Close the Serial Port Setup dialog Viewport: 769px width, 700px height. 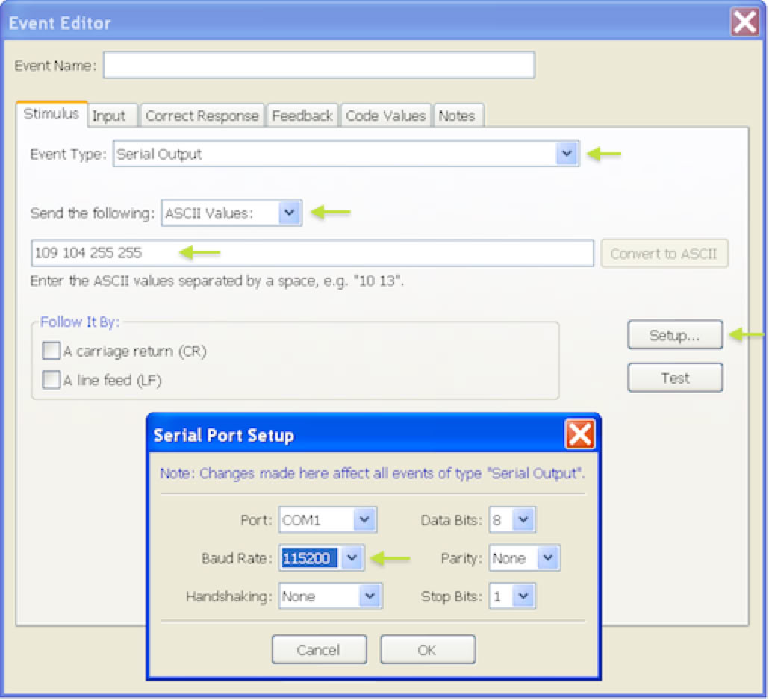tap(580, 434)
